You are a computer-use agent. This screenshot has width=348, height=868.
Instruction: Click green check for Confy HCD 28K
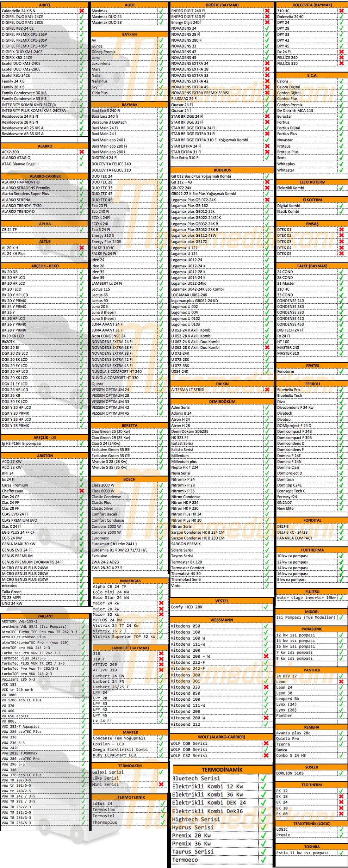pos(266,607)
